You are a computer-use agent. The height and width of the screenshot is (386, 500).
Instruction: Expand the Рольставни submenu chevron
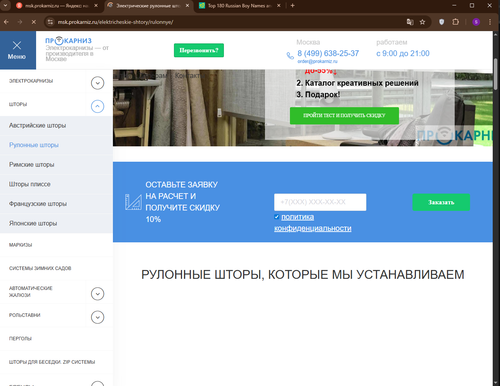pyautogui.click(x=97, y=317)
